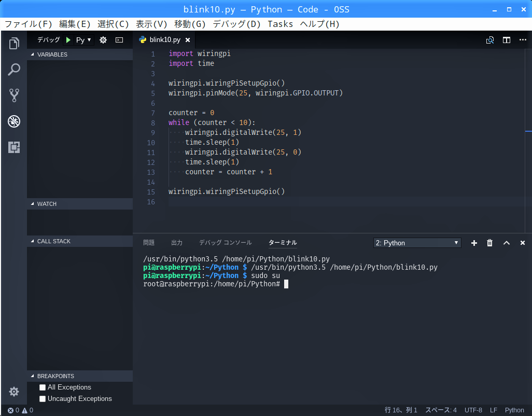Create a new terminal with plus icon
532x416 pixels.
[x=474, y=243]
